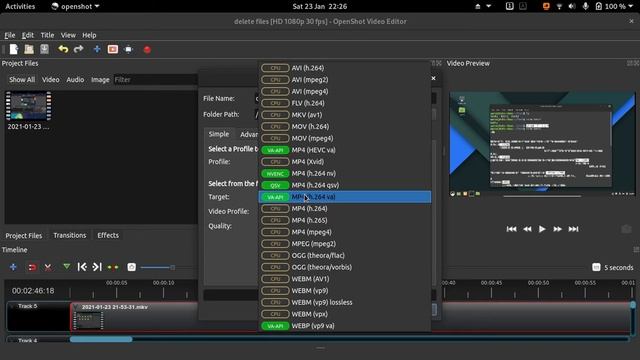The height and width of the screenshot is (360, 640).
Task: Click the 5 seconds timeline zoom label
Action: [x=619, y=268]
